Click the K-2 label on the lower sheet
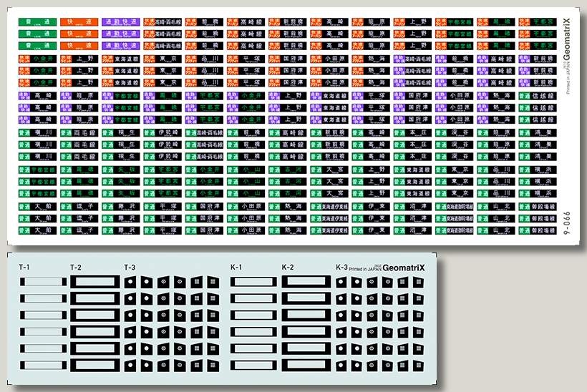 click(x=288, y=267)
